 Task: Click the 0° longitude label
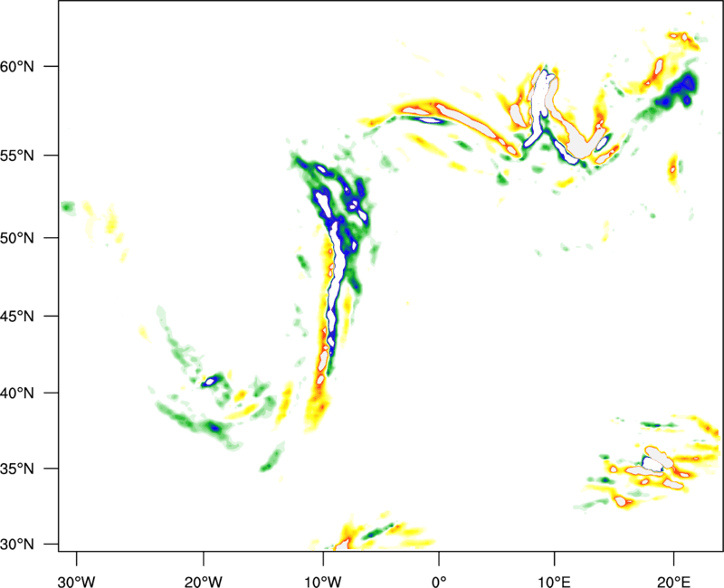[x=439, y=582]
